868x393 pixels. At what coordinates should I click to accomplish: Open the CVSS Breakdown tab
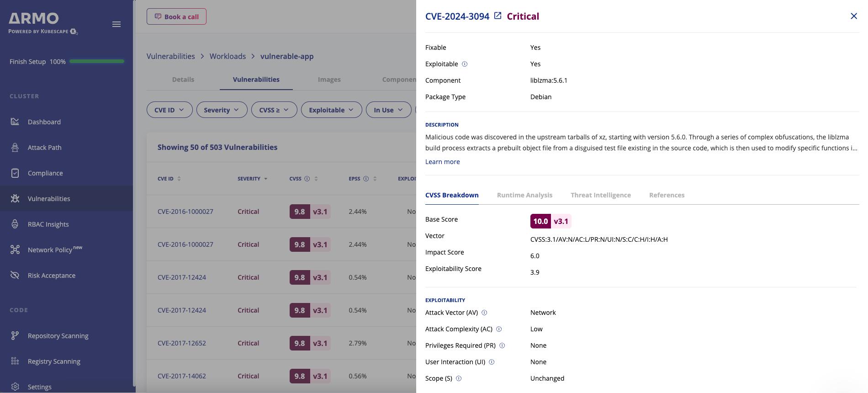pyautogui.click(x=452, y=195)
